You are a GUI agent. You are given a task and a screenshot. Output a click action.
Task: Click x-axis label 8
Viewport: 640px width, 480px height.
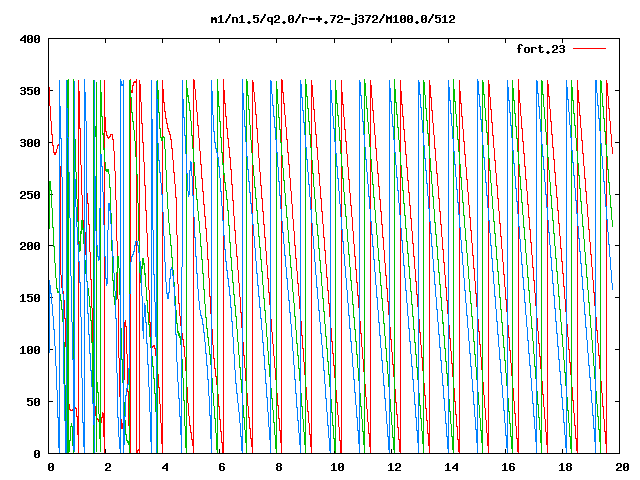[x=279, y=467]
